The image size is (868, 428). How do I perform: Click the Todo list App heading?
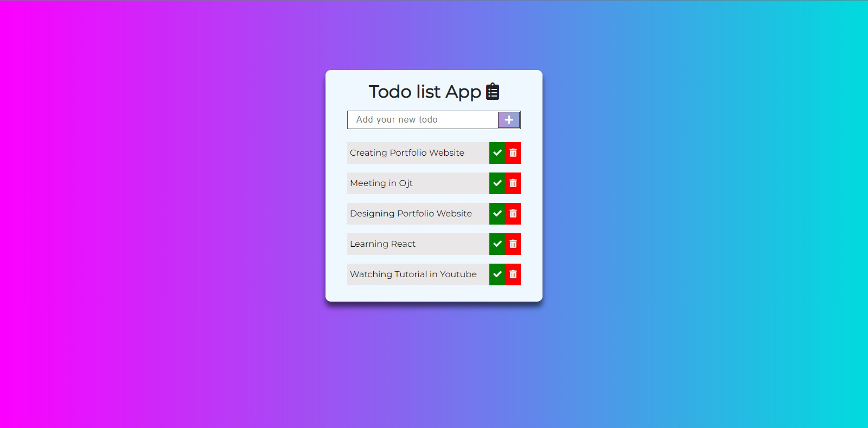425,92
